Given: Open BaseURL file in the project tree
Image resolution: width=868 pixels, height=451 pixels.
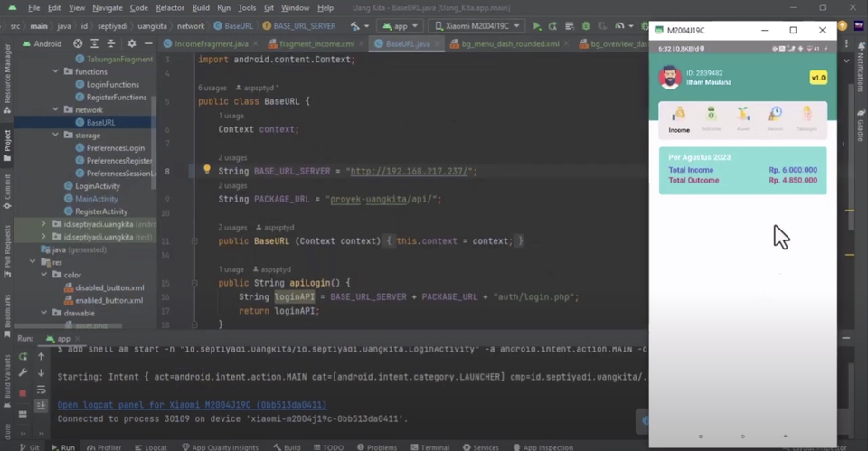Looking at the screenshot, I should tap(100, 122).
